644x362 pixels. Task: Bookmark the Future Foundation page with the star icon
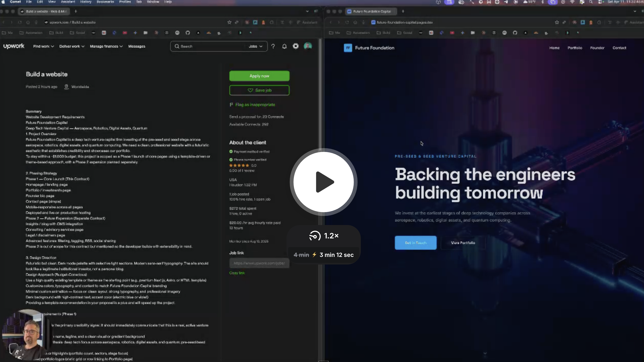(x=556, y=22)
